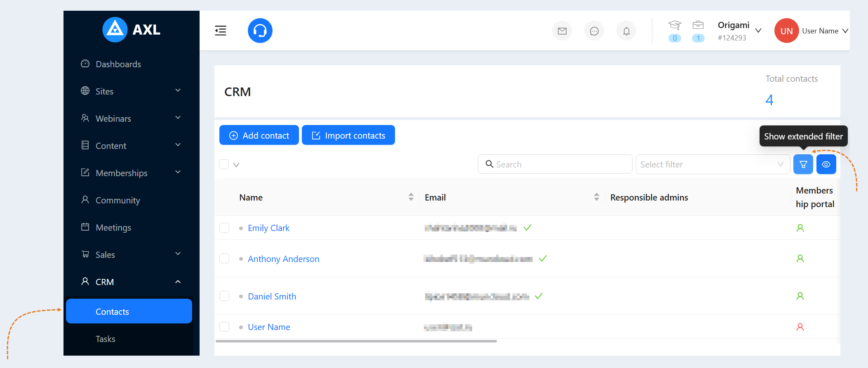Expand the Content menu

pyautogui.click(x=131, y=146)
